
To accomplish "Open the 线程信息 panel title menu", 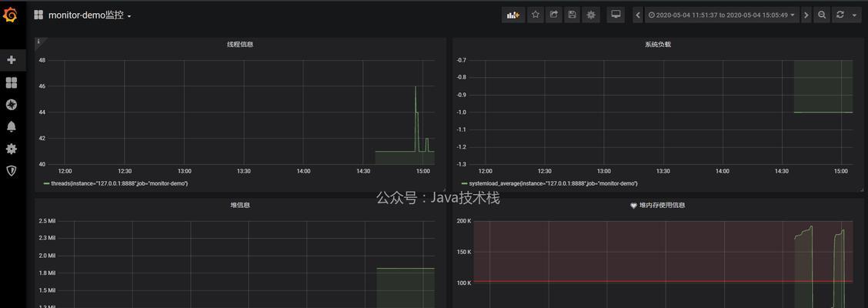I will pyautogui.click(x=239, y=45).
